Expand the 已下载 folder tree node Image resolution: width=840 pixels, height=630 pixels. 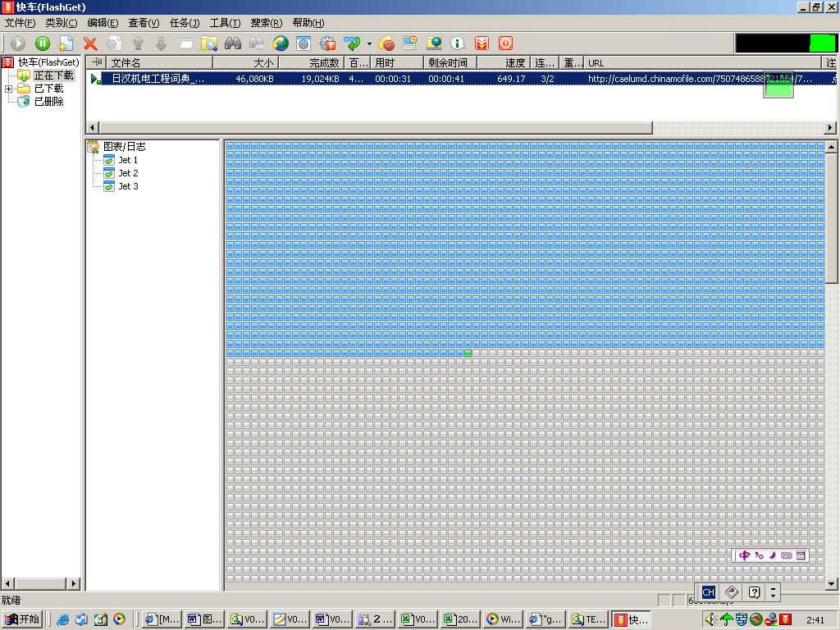(8, 89)
